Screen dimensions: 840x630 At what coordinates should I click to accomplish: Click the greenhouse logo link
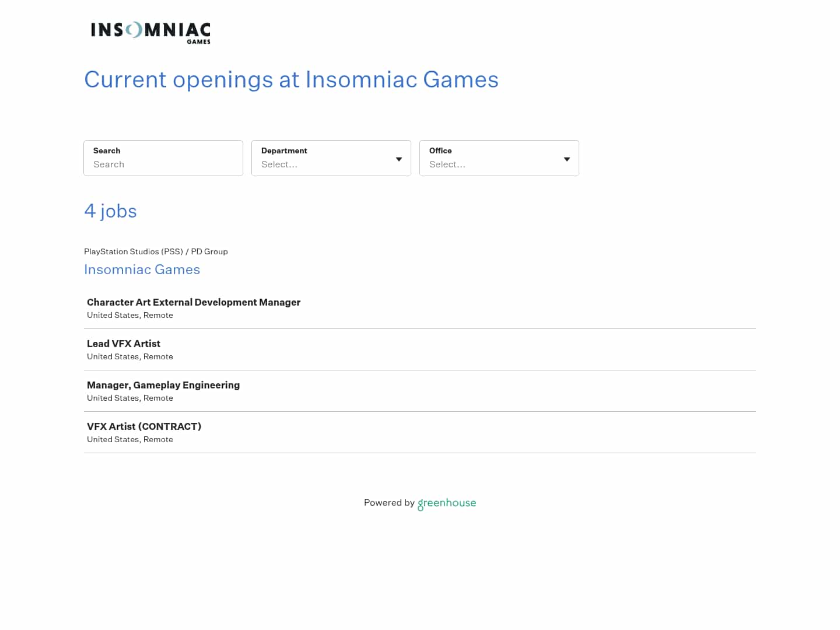[x=447, y=503]
